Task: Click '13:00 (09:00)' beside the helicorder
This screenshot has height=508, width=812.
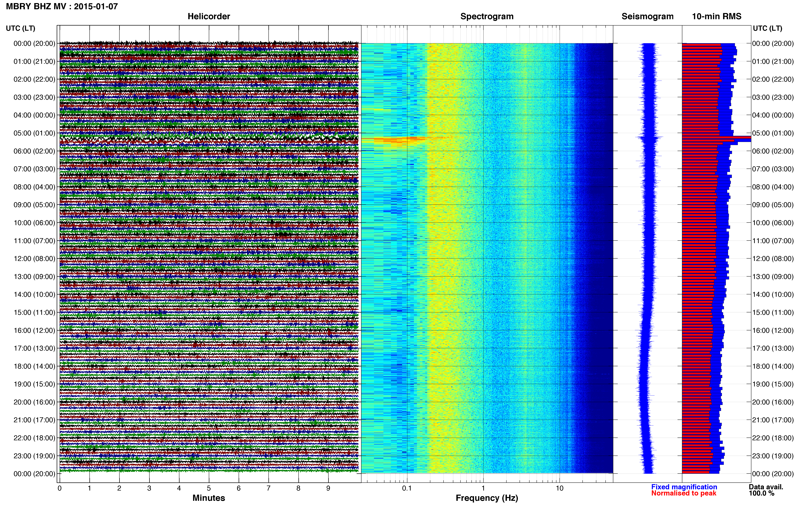Action: tap(34, 277)
